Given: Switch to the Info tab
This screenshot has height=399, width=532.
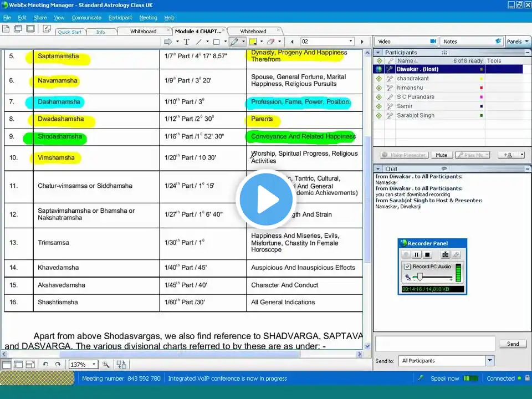Looking at the screenshot, I should coord(100,32).
